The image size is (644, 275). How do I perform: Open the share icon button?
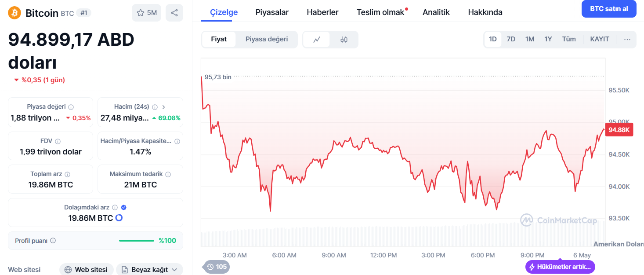[174, 13]
